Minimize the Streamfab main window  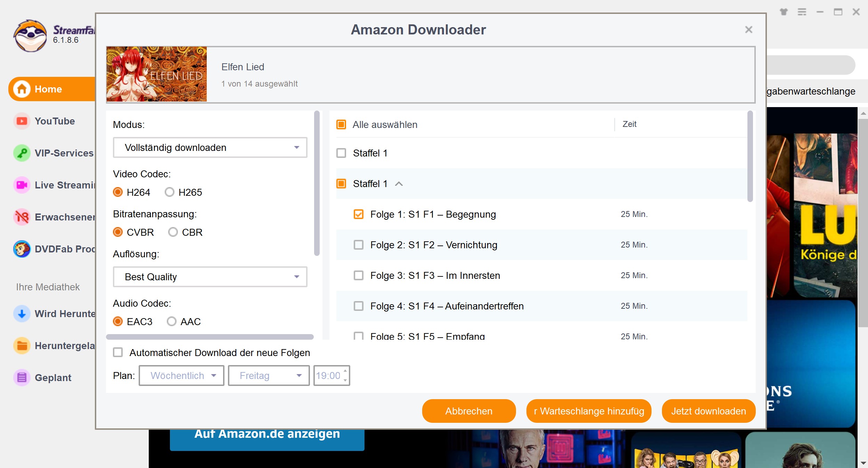820,12
